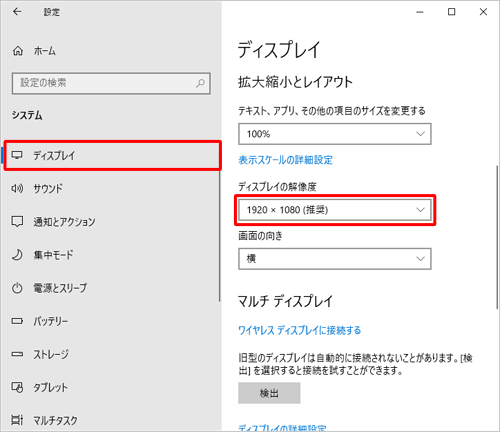Image resolution: width=500 pixels, height=432 pixels.
Task: Click the storage drive icon beside ストレージ
Action: point(17,354)
